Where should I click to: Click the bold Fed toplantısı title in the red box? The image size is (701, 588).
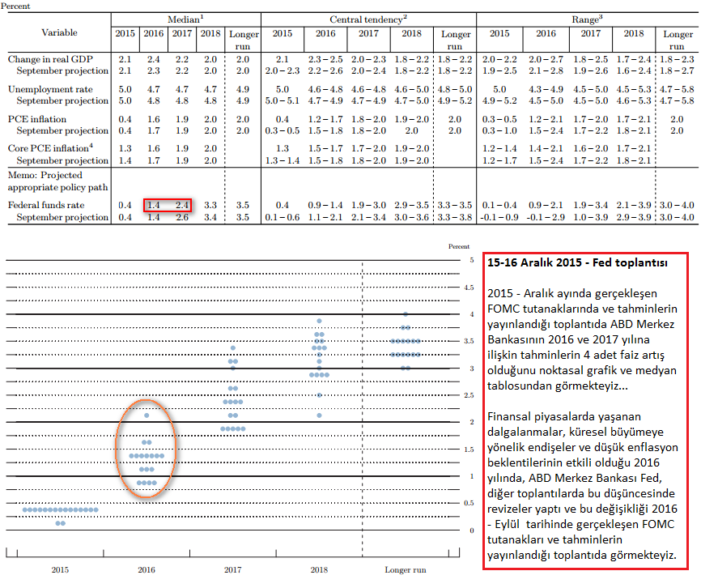click(x=576, y=264)
